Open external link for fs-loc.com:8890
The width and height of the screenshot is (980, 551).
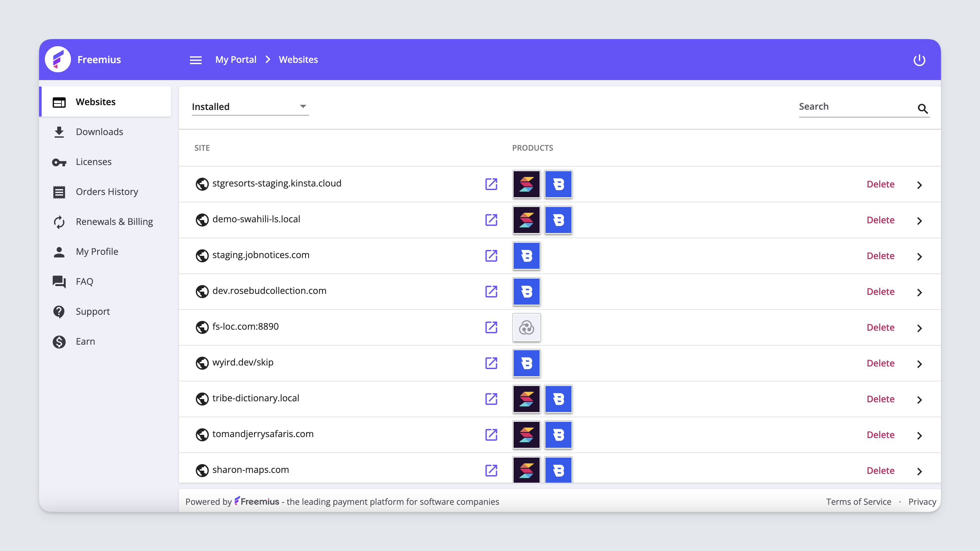(x=491, y=327)
